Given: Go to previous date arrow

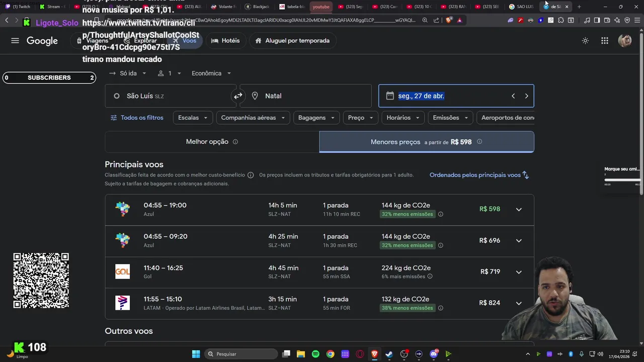Looking at the screenshot, I should (x=513, y=96).
